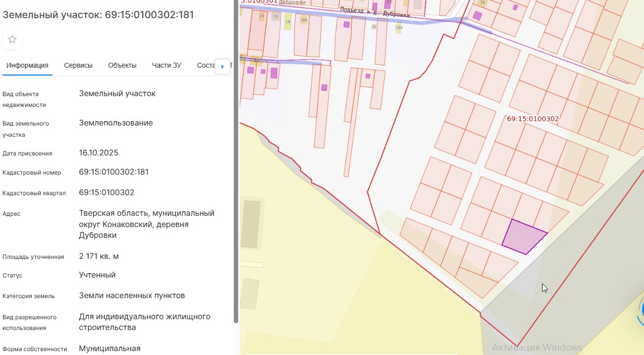Click house number 26 on the map
Viewport: 644px width, 355px height.
click(374, 26)
